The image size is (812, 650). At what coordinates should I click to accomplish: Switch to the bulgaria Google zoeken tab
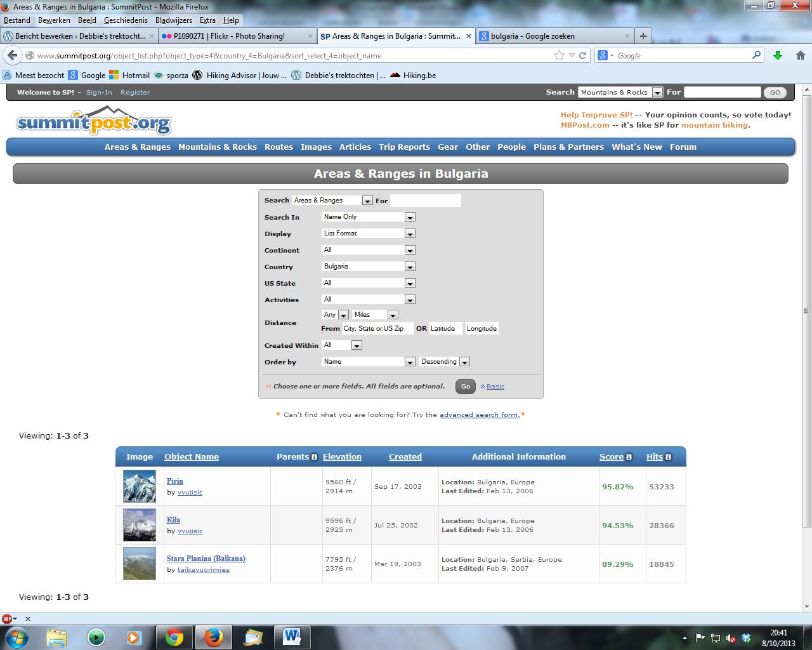pos(549,36)
